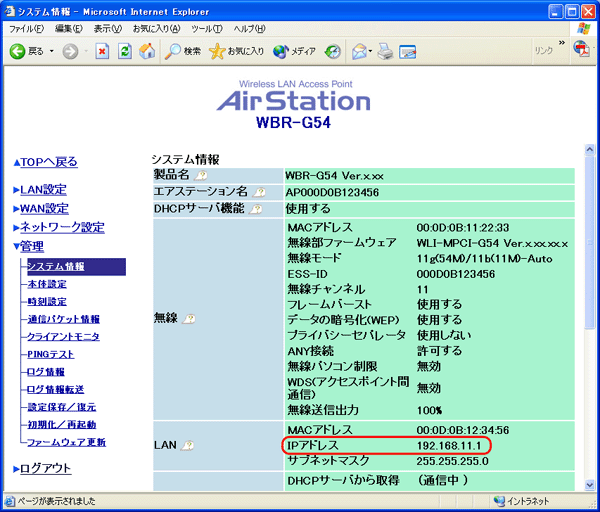Open the Media globe toolbar button
This screenshot has width=600, height=512.
coord(294,51)
